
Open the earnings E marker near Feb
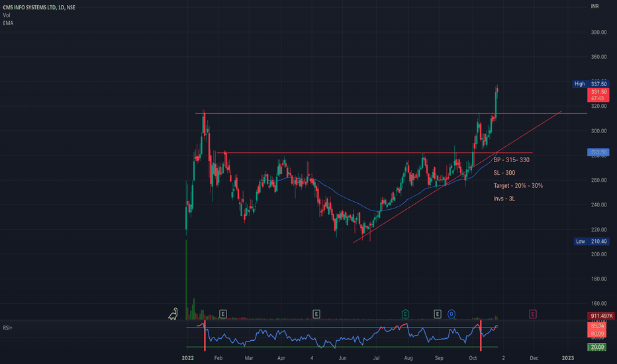click(x=222, y=314)
